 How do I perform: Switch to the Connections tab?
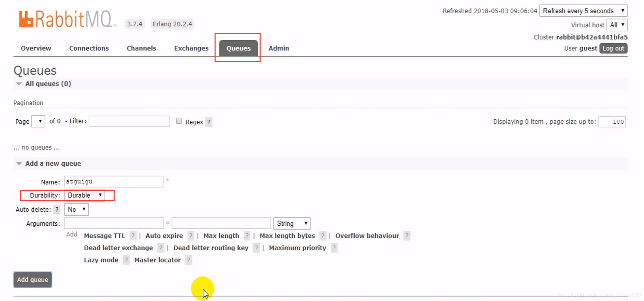89,48
